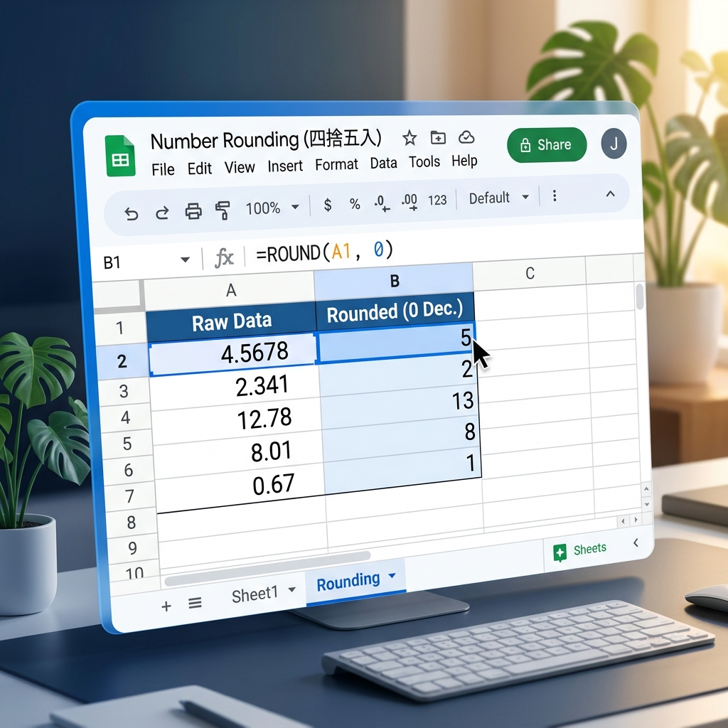
Task: Open the 100% zoom dropdown
Action: (x=272, y=208)
